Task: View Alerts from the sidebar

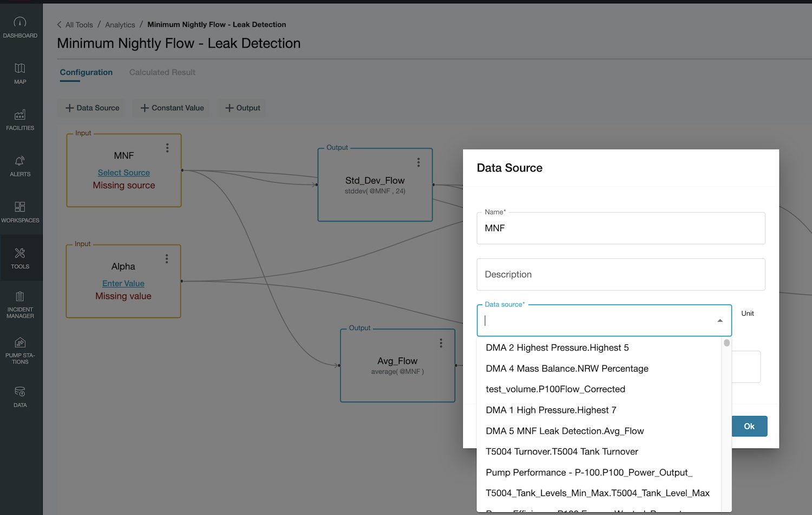Action: pyautogui.click(x=20, y=165)
